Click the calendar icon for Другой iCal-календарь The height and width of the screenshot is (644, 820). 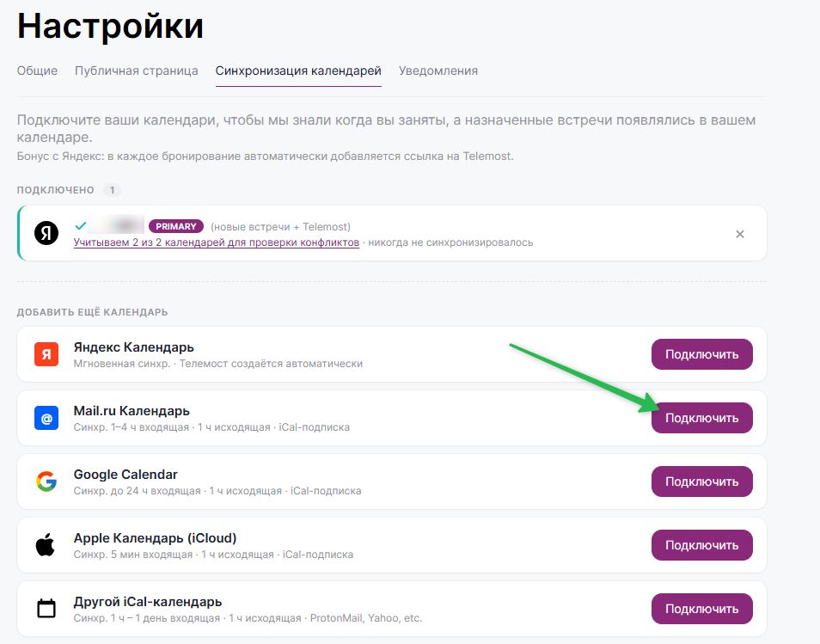coord(46,609)
